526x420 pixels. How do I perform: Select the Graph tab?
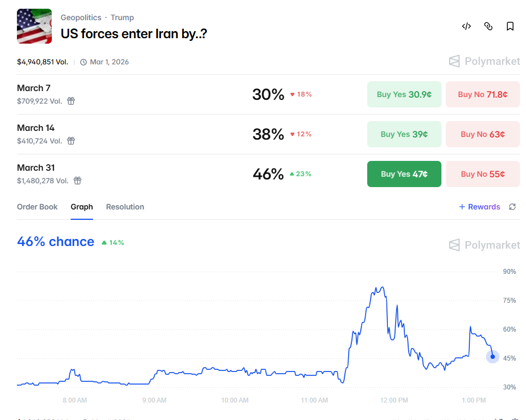(x=82, y=207)
